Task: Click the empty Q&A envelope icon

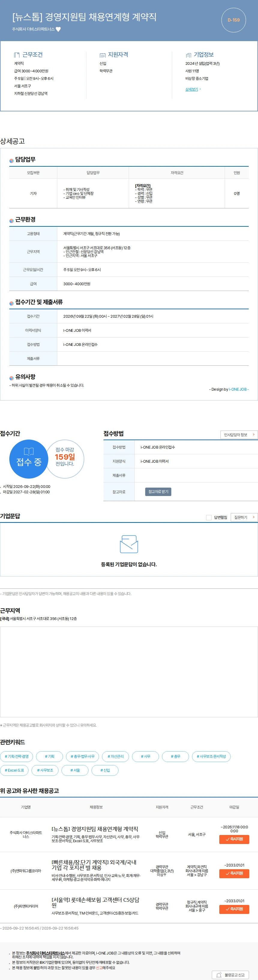Action: click(x=129, y=544)
